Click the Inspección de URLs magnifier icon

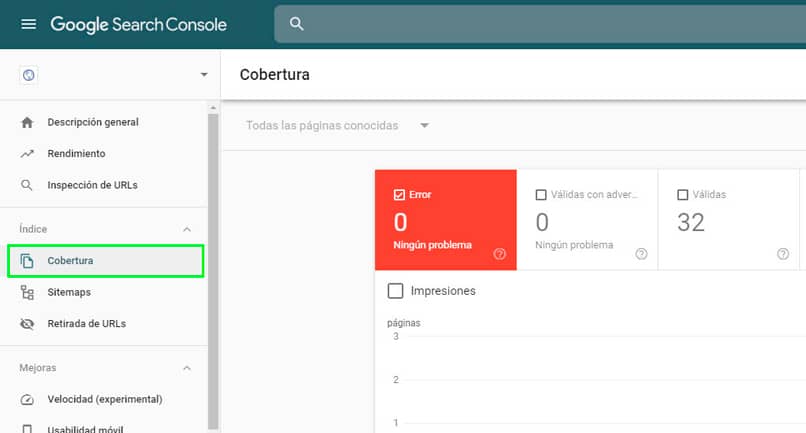[27, 185]
